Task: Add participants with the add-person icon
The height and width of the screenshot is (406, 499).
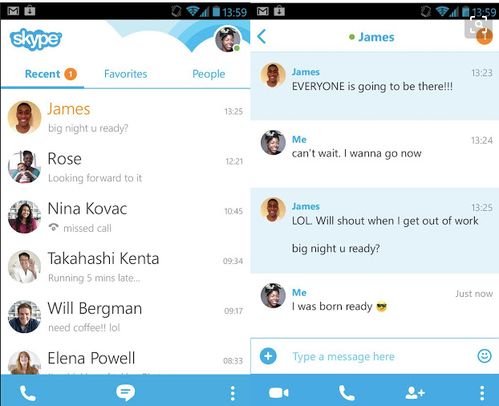Action: pyautogui.click(x=415, y=393)
